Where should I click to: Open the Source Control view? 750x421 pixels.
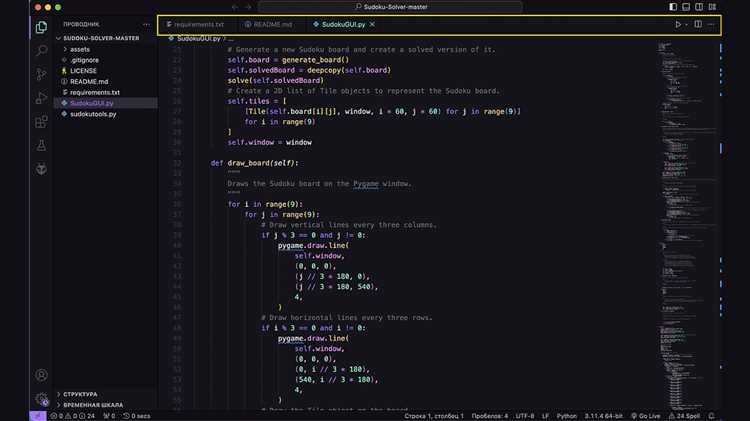tap(41, 74)
